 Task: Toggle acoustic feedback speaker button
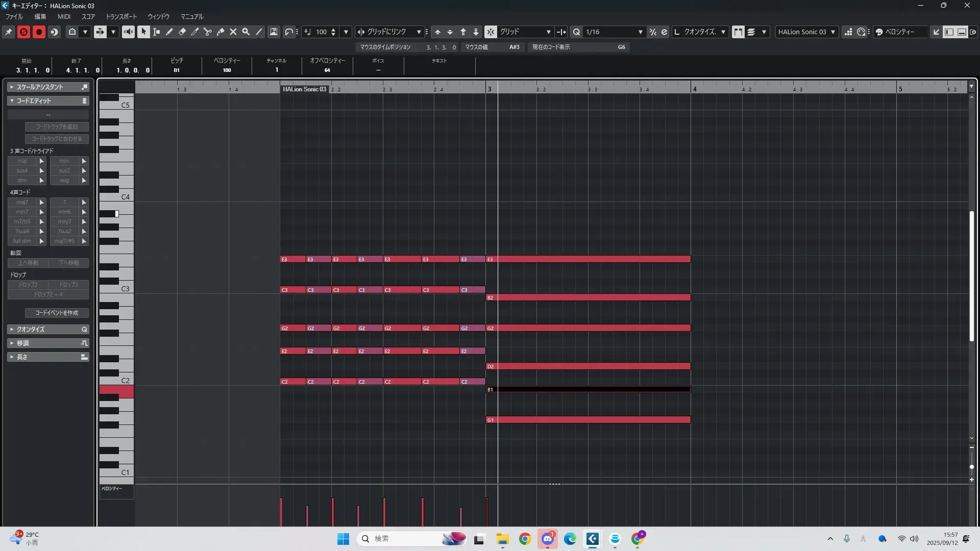pos(128,32)
